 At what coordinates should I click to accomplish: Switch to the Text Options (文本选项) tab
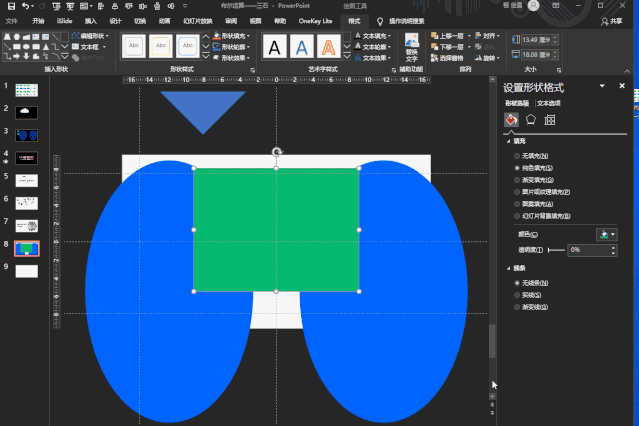click(548, 103)
